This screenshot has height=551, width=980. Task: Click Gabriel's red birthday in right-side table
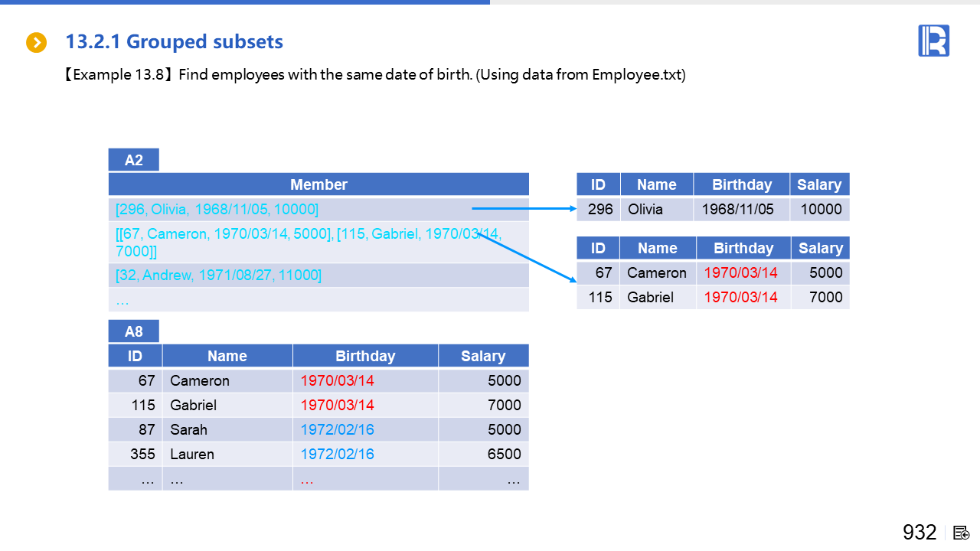click(740, 297)
